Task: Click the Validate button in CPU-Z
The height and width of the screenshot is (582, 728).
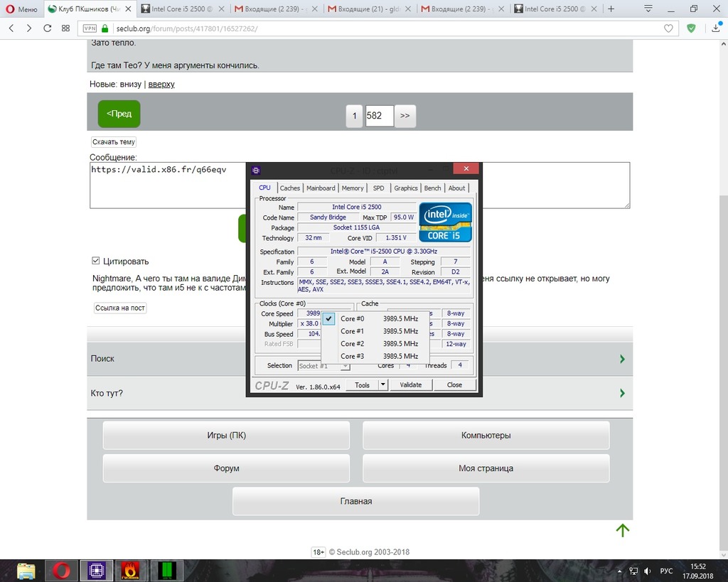Action: (411, 384)
